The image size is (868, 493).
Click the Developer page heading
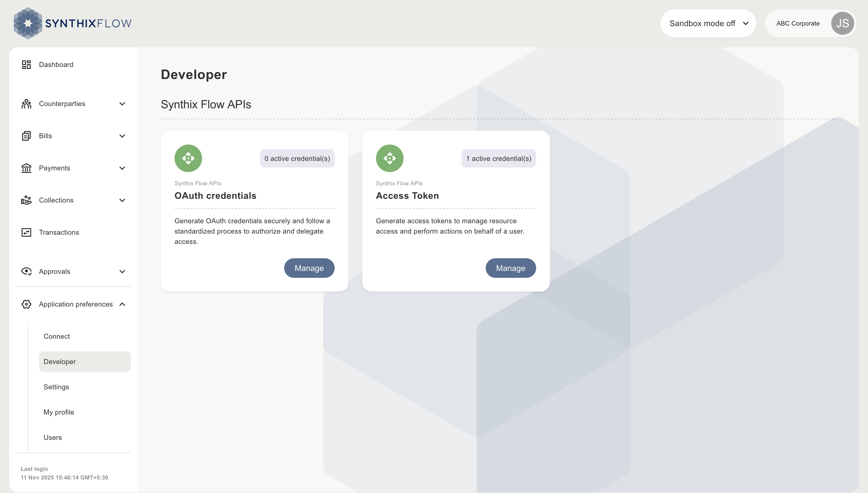[194, 74]
